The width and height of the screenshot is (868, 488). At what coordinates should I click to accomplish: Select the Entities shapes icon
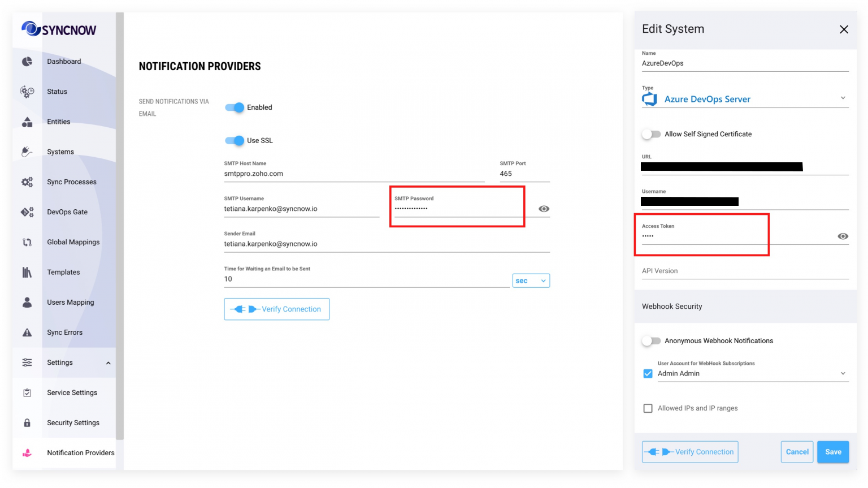point(27,122)
